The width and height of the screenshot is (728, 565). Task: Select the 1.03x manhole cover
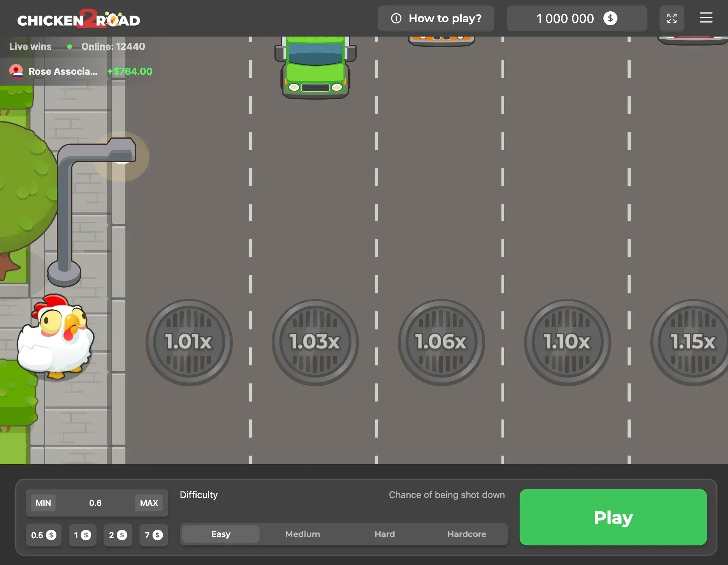(x=315, y=342)
